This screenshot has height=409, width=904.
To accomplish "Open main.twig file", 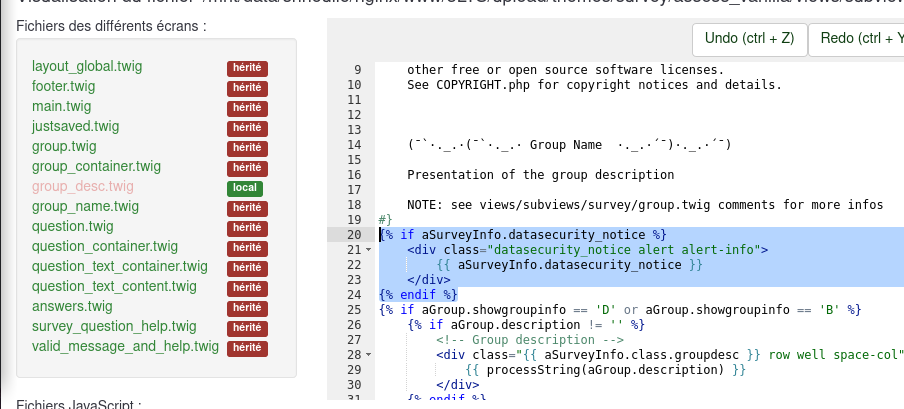I will click(x=61, y=107).
